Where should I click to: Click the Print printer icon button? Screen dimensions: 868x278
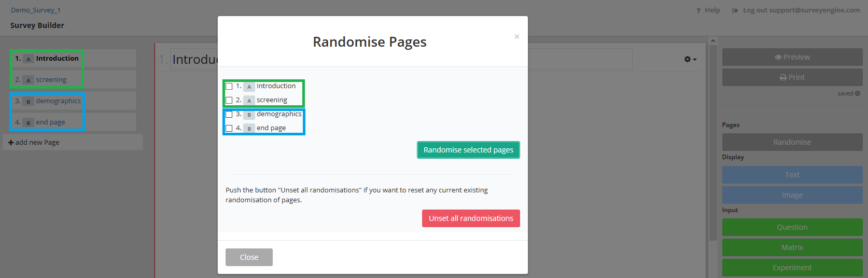coord(792,77)
